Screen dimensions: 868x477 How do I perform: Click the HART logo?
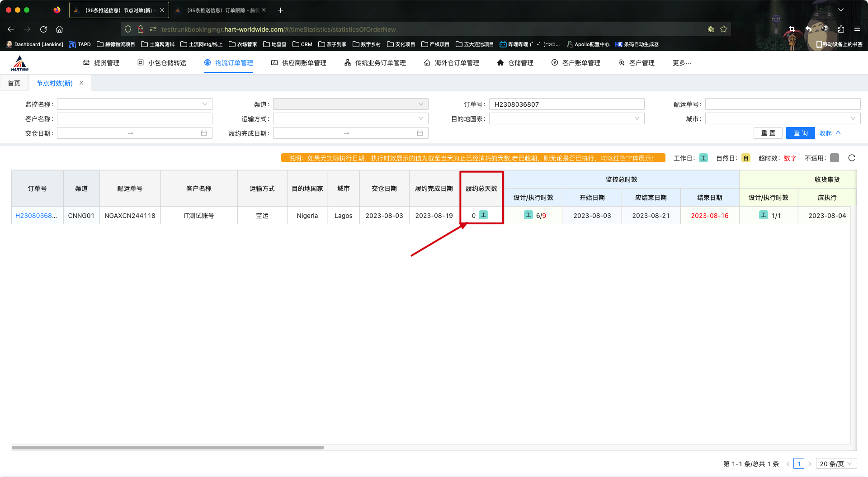tap(20, 63)
